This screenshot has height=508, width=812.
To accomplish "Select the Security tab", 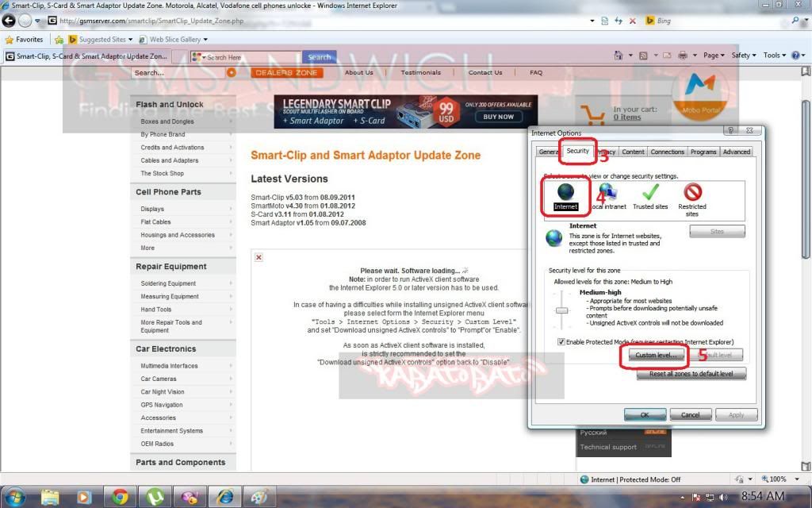I will click(x=577, y=151).
